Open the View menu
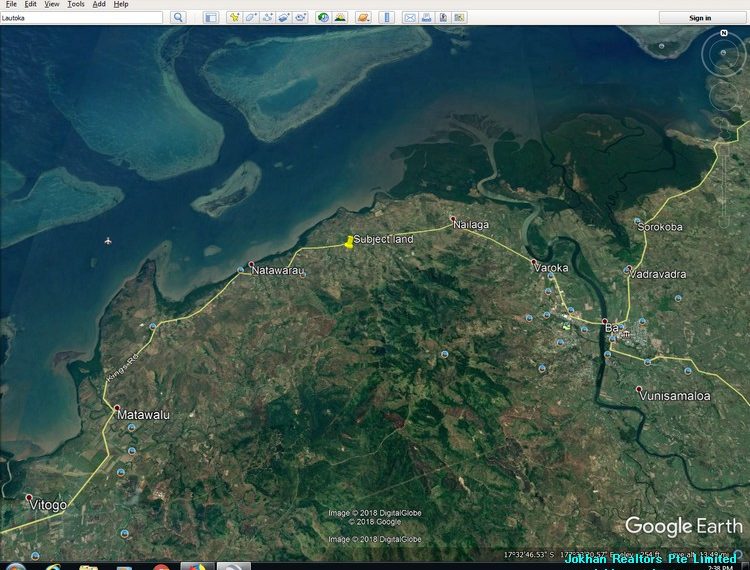The width and height of the screenshot is (750, 570). tap(51, 4)
